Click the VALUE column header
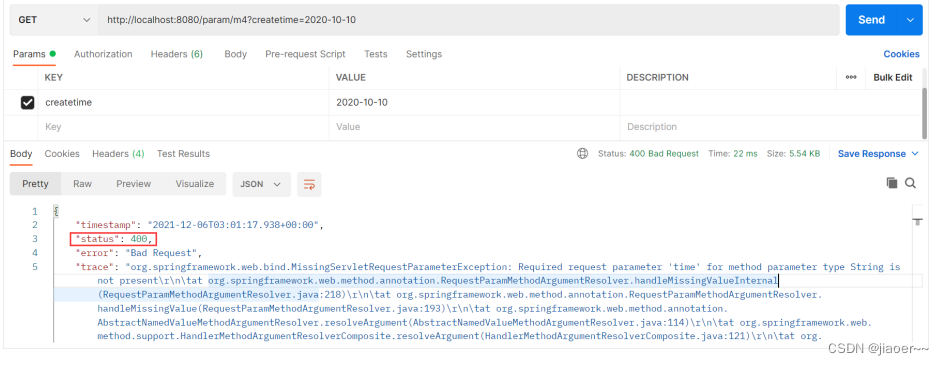This screenshot has height=365, width=944. (350, 77)
